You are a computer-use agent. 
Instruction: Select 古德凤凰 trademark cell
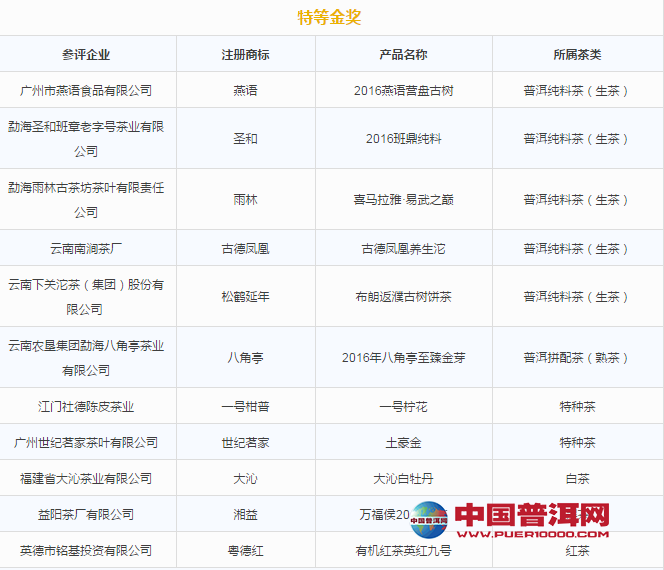point(246,248)
